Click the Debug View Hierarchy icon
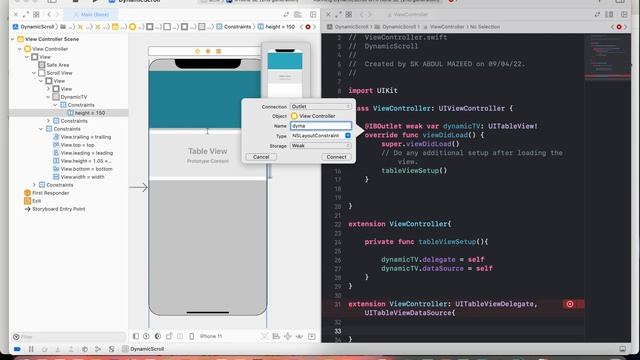 pyautogui.click(x=84, y=349)
